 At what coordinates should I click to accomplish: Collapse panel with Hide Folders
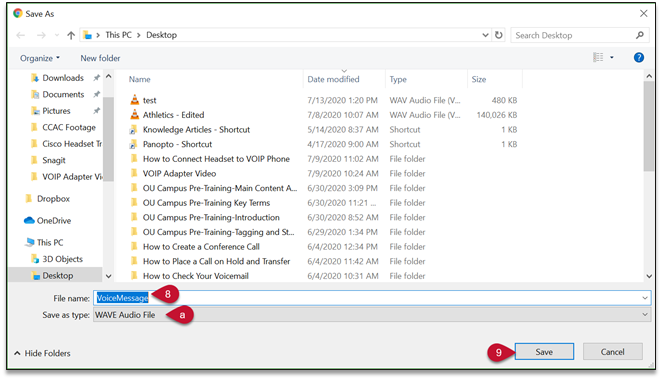click(x=42, y=353)
